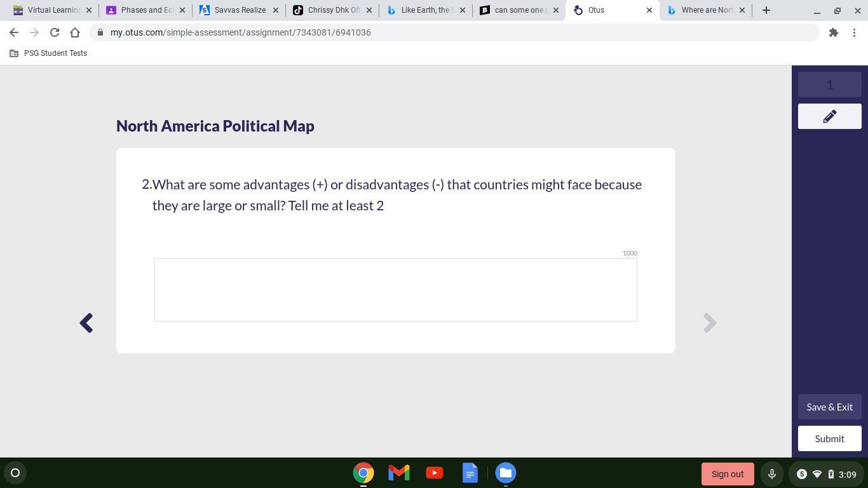
Task: Open Chrome from the shelf
Action: tap(363, 473)
